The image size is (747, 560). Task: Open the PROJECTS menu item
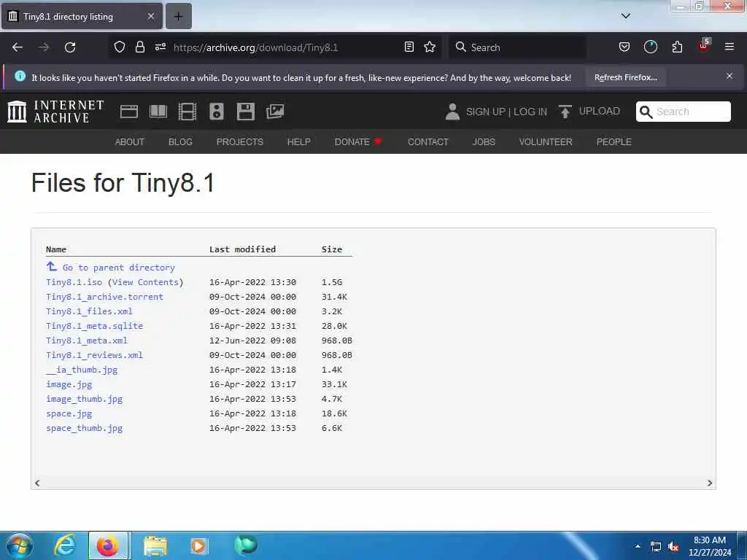coord(239,142)
